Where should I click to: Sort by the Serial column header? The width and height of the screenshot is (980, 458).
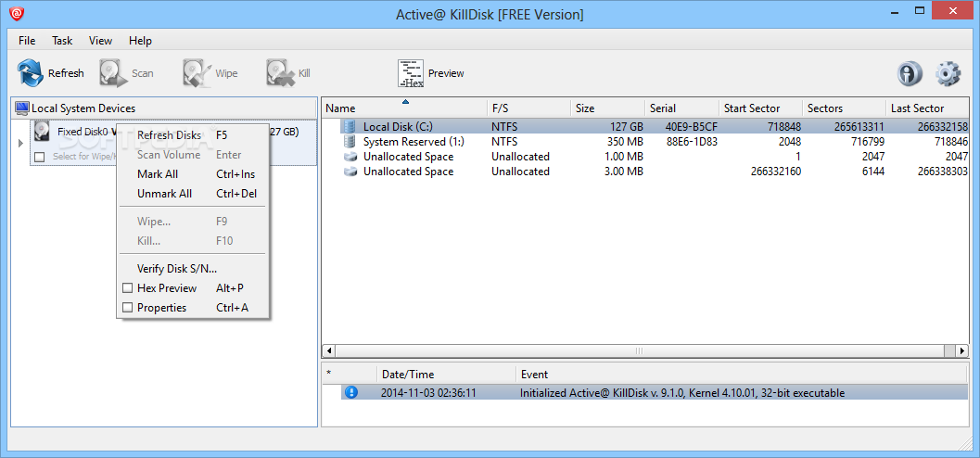pyautogui.click(x=681, y=108)
